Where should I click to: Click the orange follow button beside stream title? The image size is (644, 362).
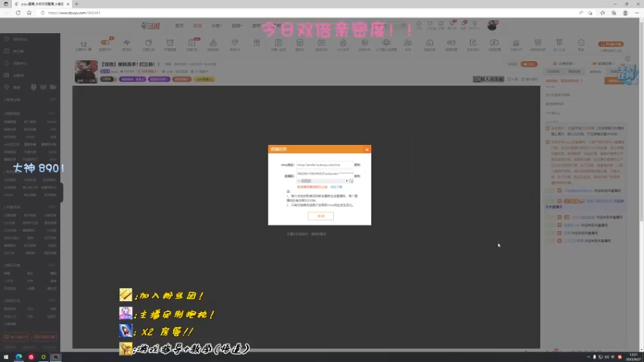[529, 64]
